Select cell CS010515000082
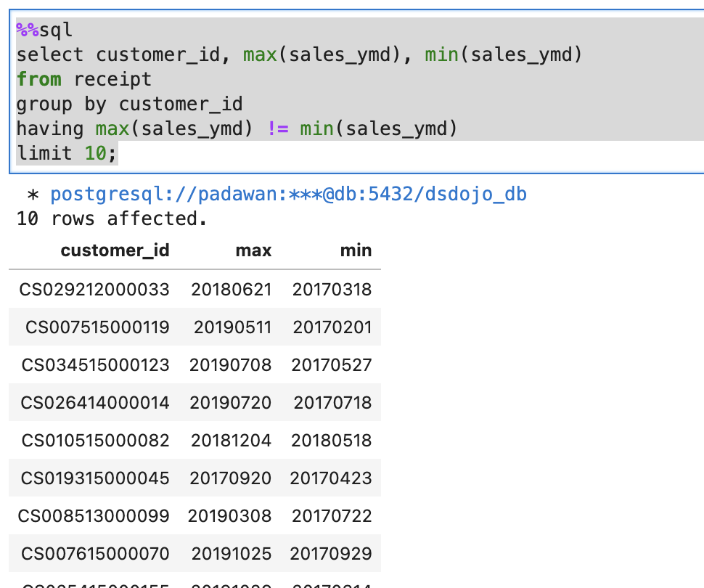The height and width of the screenshot is (588, 704). (96, 440)
